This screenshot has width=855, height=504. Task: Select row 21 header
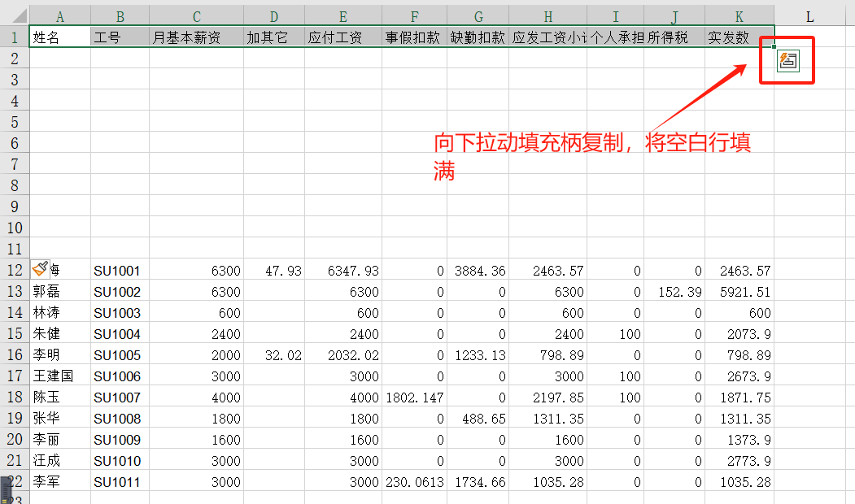(x=15, y=460)
